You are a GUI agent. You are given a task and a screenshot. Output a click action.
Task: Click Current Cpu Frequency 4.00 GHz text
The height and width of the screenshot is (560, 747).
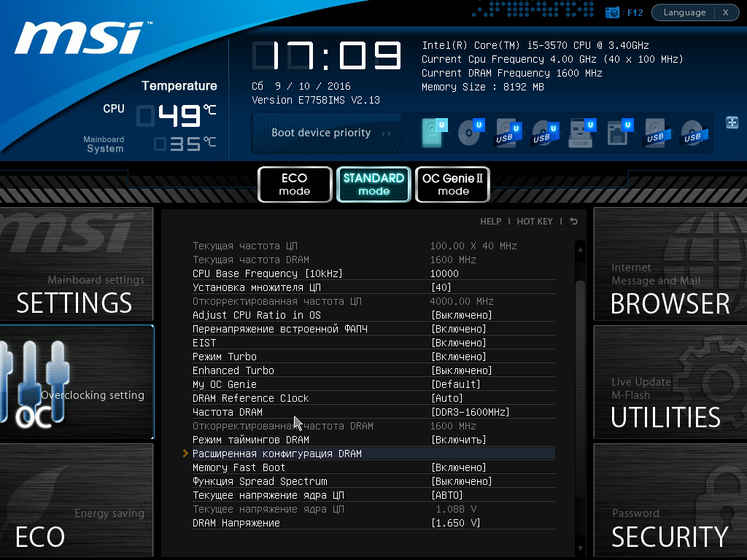pos(553,60)
